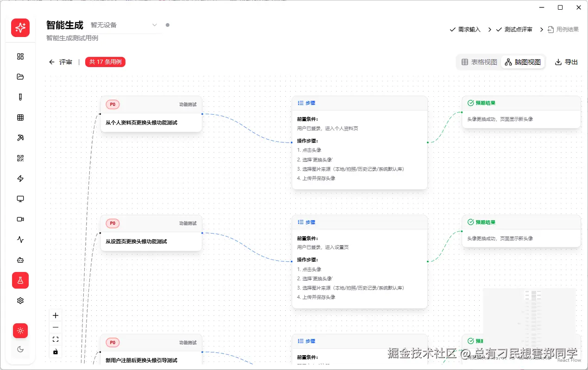Image resolution: width=588 pixels, height=370 pixels.
Task: Click 步骤 header of 进入个人资料页 card
Action: click(360, 103)
